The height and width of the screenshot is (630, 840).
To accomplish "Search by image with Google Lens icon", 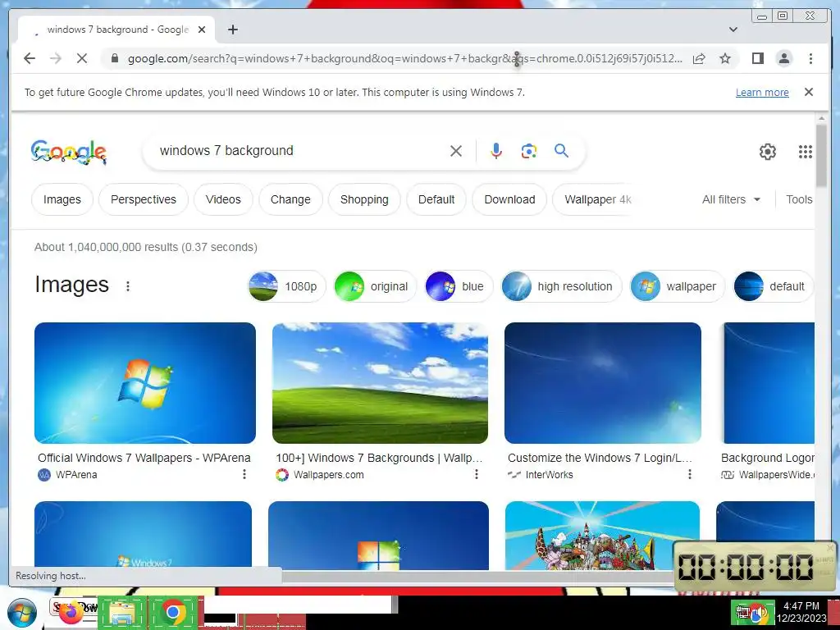I will [x=529, y=151].
